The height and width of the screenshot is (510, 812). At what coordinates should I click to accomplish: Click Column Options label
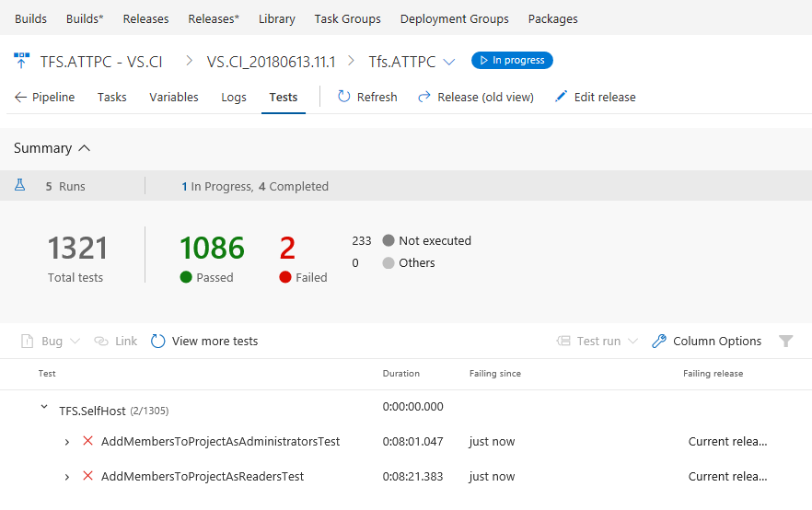[717, 342]
